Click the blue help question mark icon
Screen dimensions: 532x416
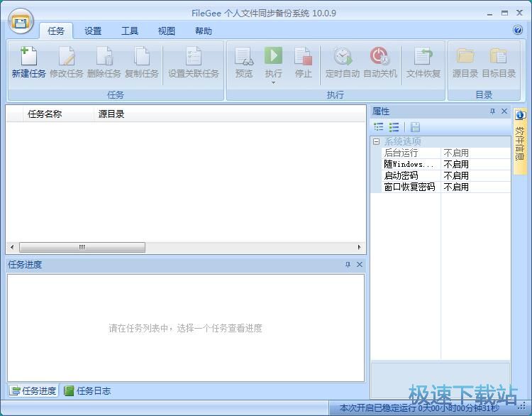tap(518, 30)
